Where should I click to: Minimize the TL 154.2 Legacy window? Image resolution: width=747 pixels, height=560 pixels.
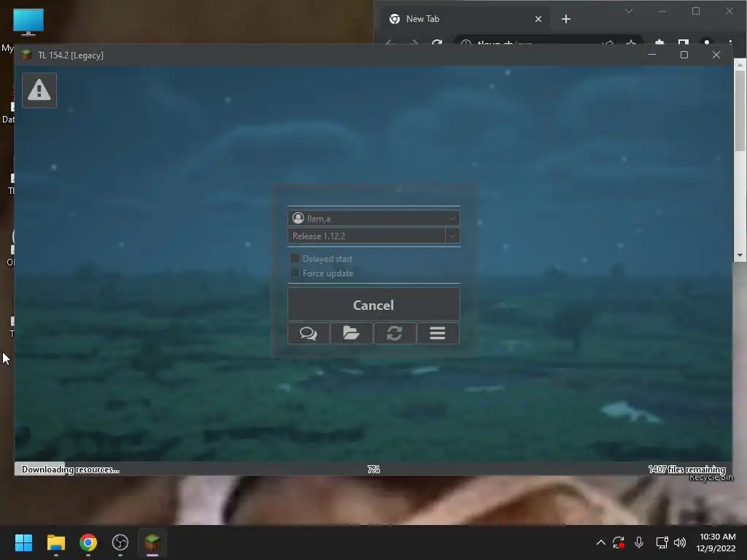[652, 55]
